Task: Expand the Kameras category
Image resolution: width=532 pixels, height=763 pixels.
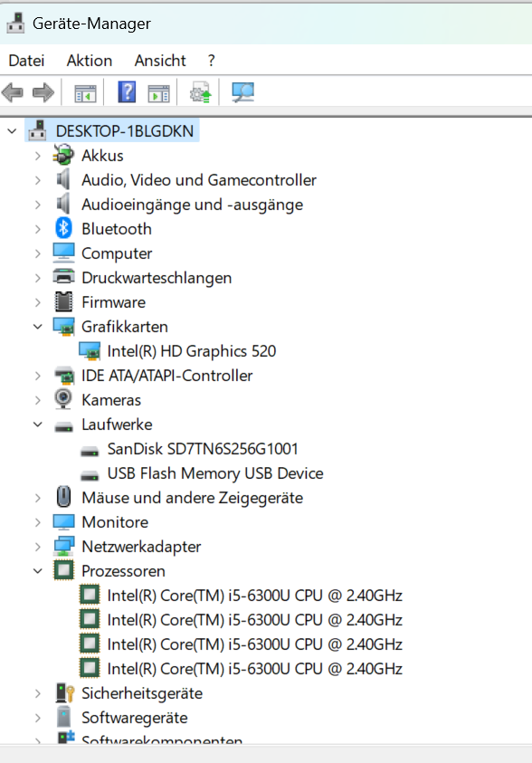Action: (38, 400)
